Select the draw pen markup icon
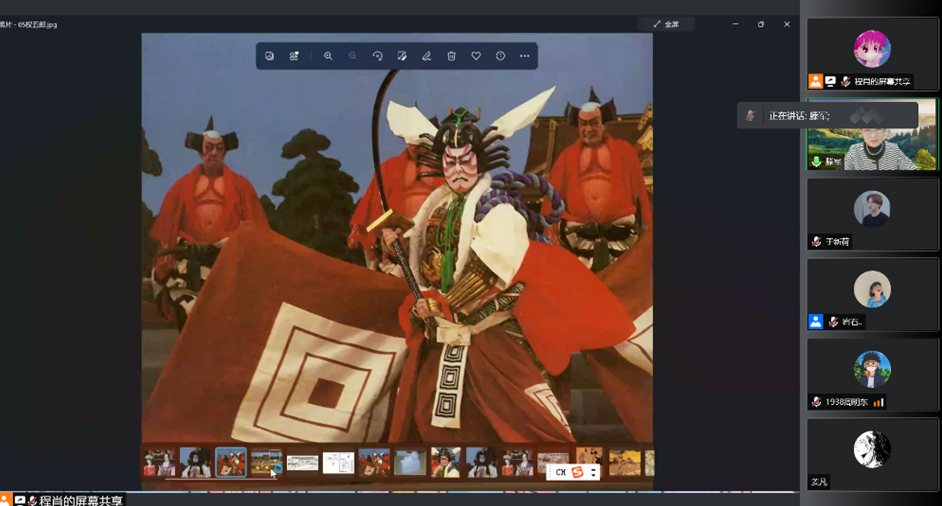The image size is (942, 506). pyautogui.click(x=427, y=56)
